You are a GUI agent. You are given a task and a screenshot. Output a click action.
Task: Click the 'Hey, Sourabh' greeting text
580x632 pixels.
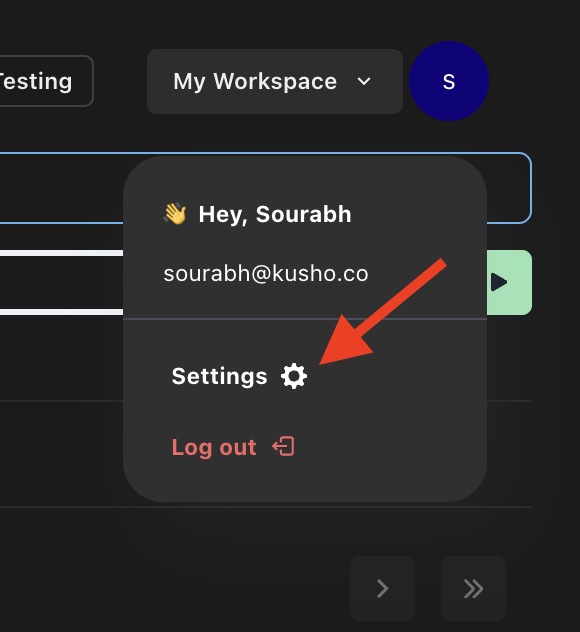pos(275,214)
